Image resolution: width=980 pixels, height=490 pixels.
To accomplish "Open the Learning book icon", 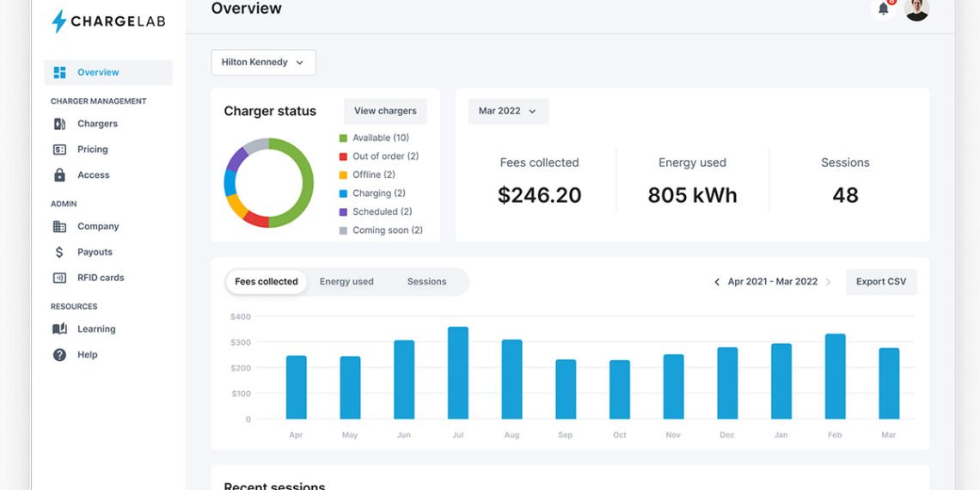I will click(59, 329).
